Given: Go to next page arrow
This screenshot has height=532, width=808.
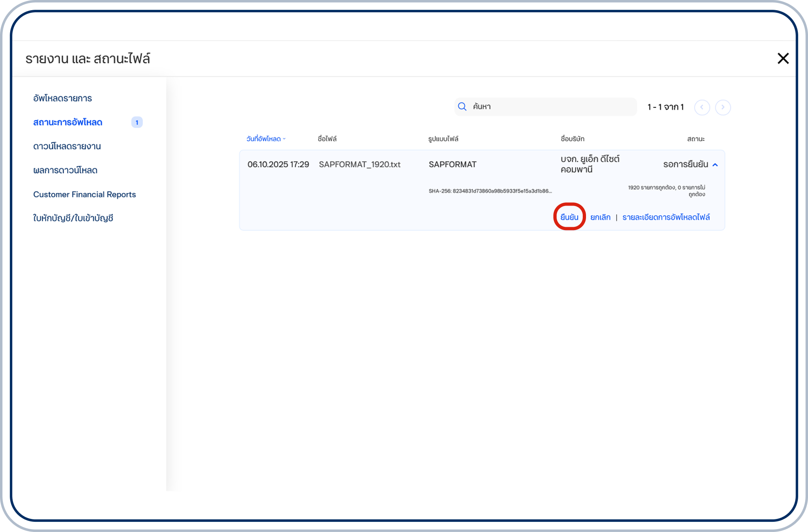Looking at the screenshot, I should pyautogui.click(x=723, y=107).
